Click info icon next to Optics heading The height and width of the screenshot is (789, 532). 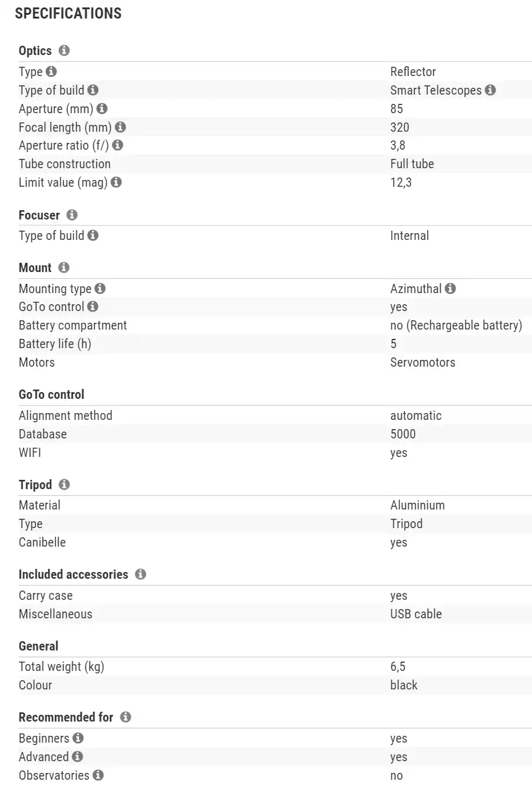click(64, 50)
